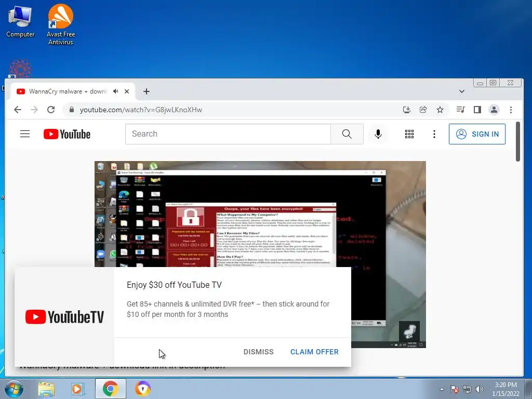Click the Action Center flag icon
Screen dimensions: 532x399
point(454,389)
